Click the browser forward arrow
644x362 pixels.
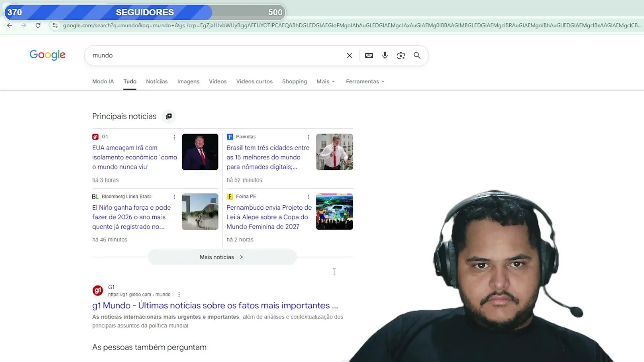pyautogui.click(x=23, y=25)
